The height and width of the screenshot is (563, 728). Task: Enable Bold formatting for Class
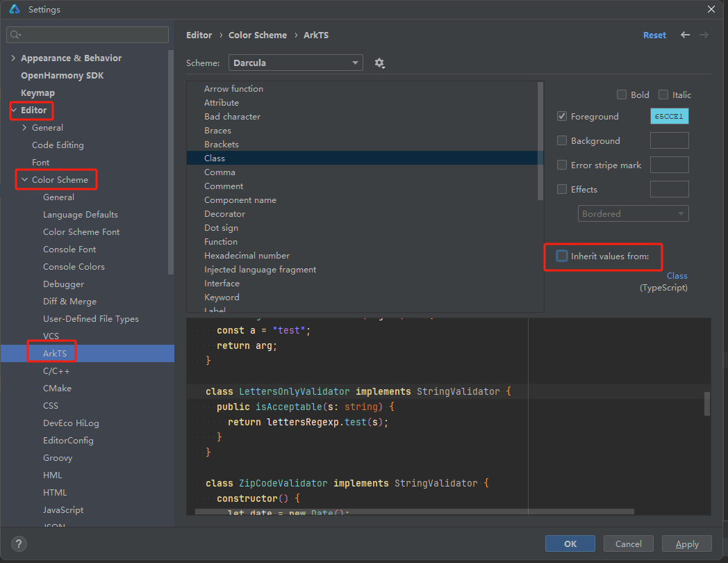[622, 95]
